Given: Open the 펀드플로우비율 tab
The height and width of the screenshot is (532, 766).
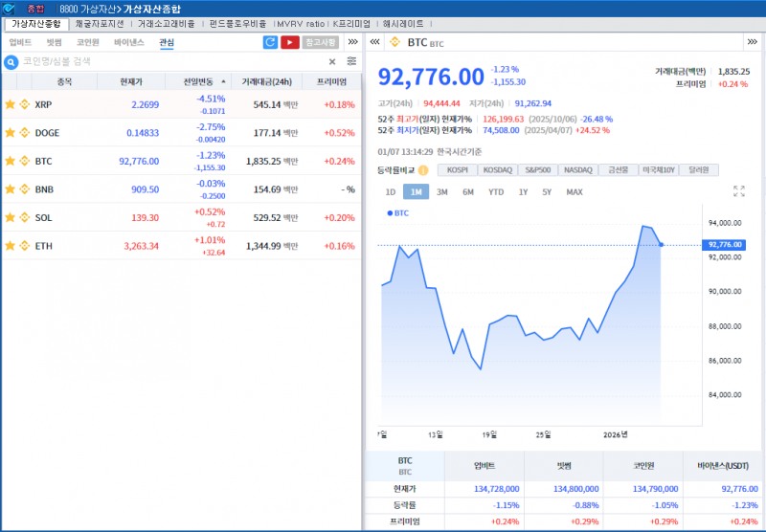Looking at the screenshot, I should coord(237,24).
